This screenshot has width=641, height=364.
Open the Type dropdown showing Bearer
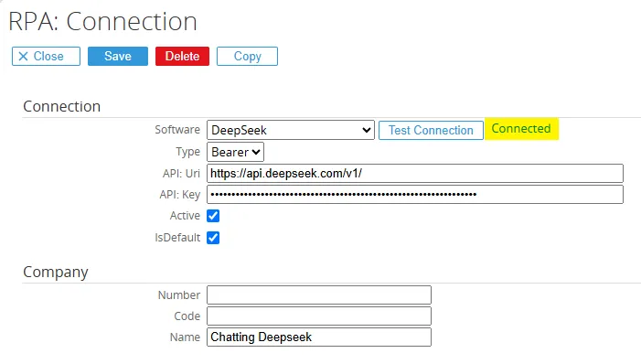(x=236, y=152)
